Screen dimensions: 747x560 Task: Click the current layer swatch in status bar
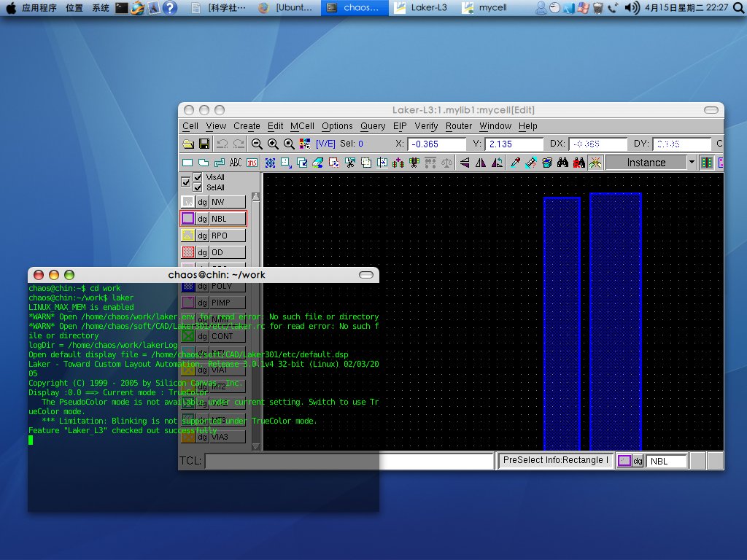(624, 461)
